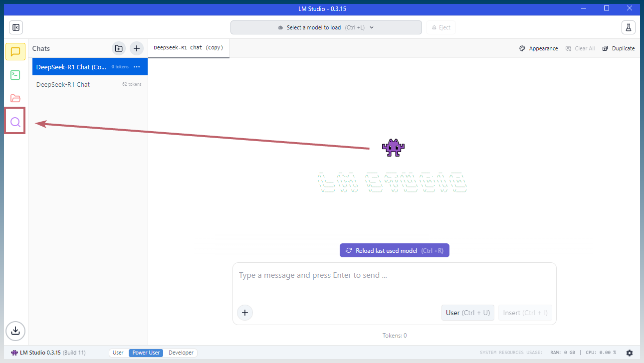Open the Chat section in sidebar
Image resolution: width=644 pixels, height=363 pixels.
tap(15, 52)
